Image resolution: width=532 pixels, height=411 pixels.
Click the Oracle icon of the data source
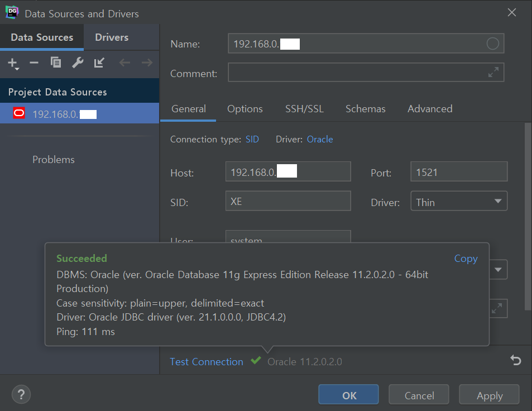[19, 113]
